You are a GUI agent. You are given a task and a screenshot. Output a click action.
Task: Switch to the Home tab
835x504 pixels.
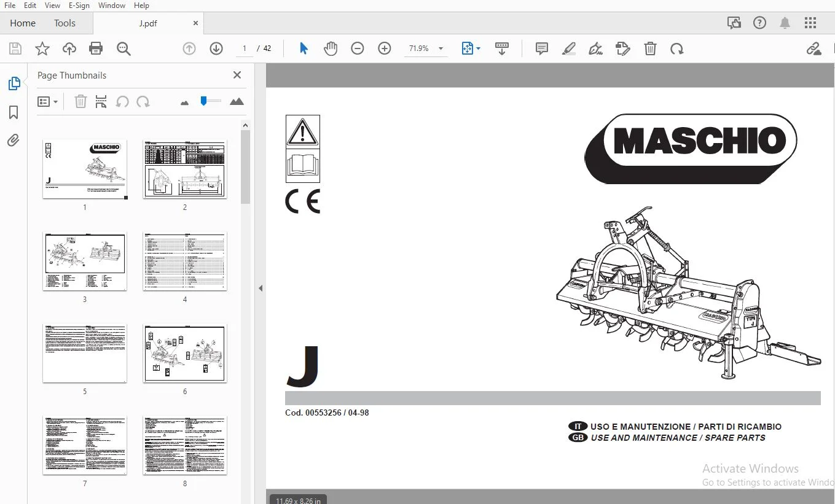click(x=23, y=23)
